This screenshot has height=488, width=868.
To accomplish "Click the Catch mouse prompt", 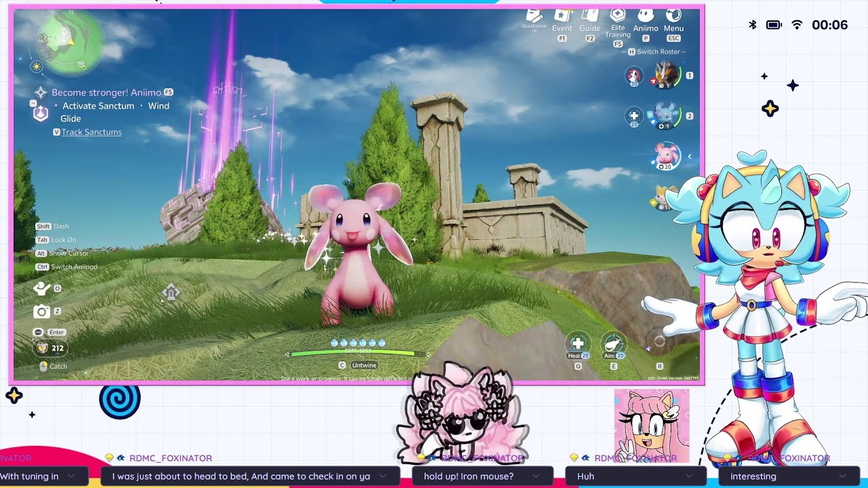I will 53,367.
